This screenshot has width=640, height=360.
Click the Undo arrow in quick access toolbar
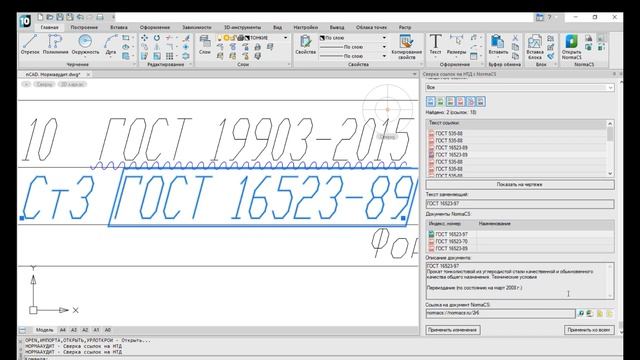point(80,17)
